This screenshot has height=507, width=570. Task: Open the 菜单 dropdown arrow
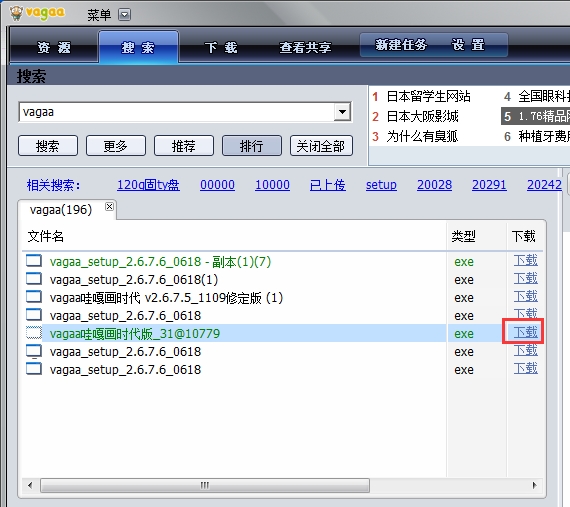[124, 15]
